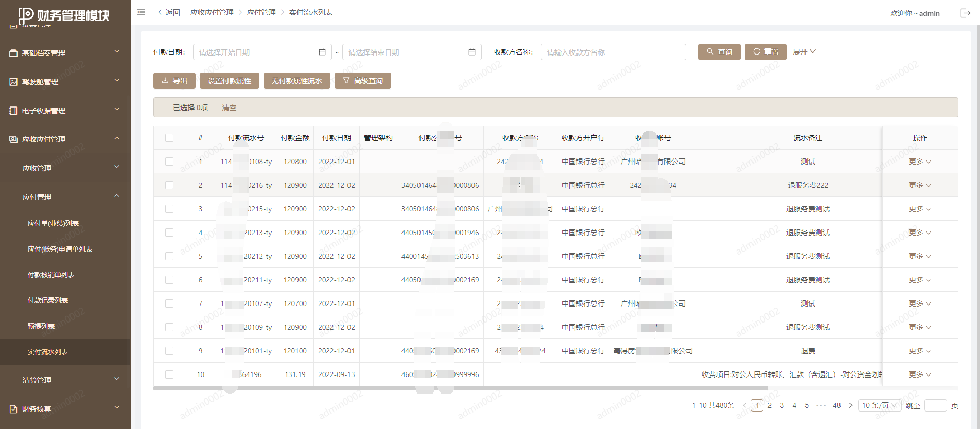Check the checkbox for row 7
Image resolution: width=980 pixels, height=429 pixels.
169,303
